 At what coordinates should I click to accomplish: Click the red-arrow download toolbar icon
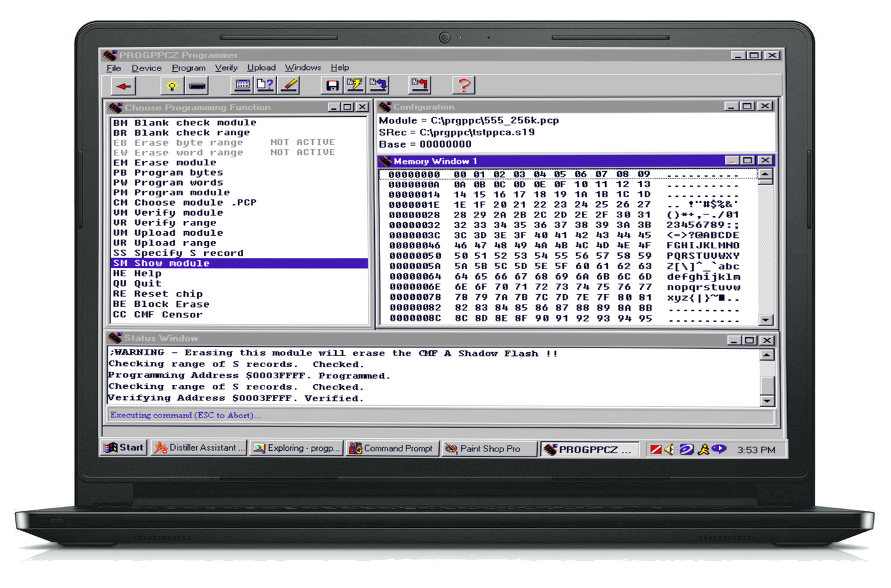pos(419,85)
